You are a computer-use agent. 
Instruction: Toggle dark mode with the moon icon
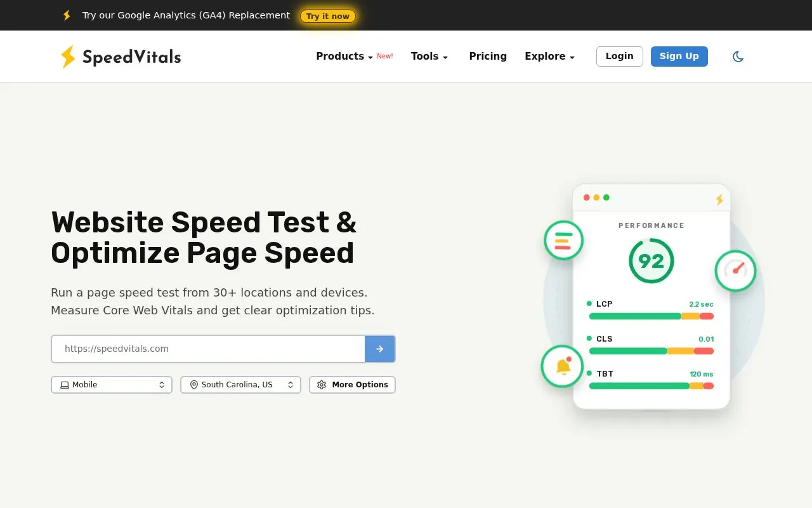pyautogui.click(x=738, y=57)
